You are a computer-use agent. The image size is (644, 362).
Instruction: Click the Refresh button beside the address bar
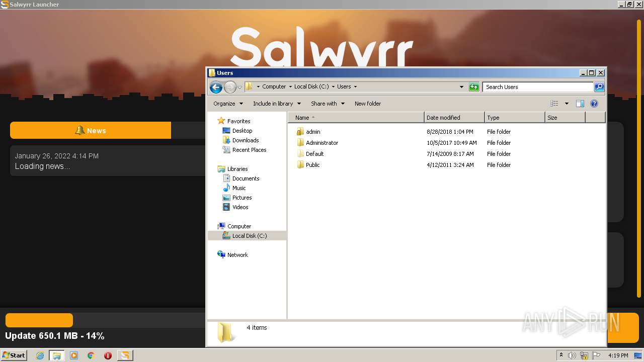474,87
